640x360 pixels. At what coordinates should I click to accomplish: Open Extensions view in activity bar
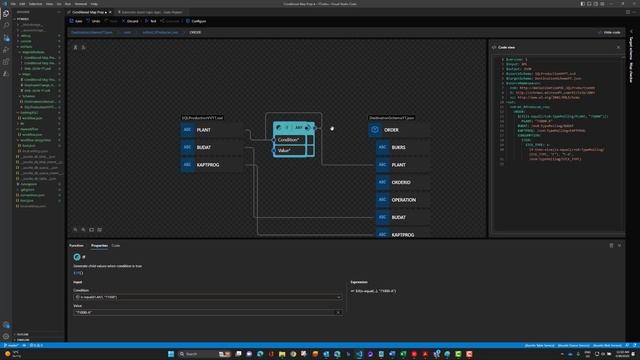click(x=6, y=62)
